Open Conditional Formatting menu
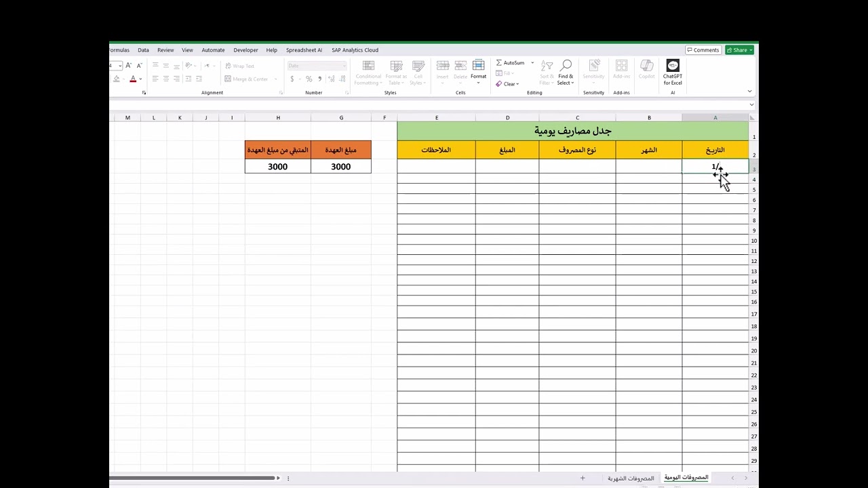Viewport: 868px width, 488px height. point(368,73)
